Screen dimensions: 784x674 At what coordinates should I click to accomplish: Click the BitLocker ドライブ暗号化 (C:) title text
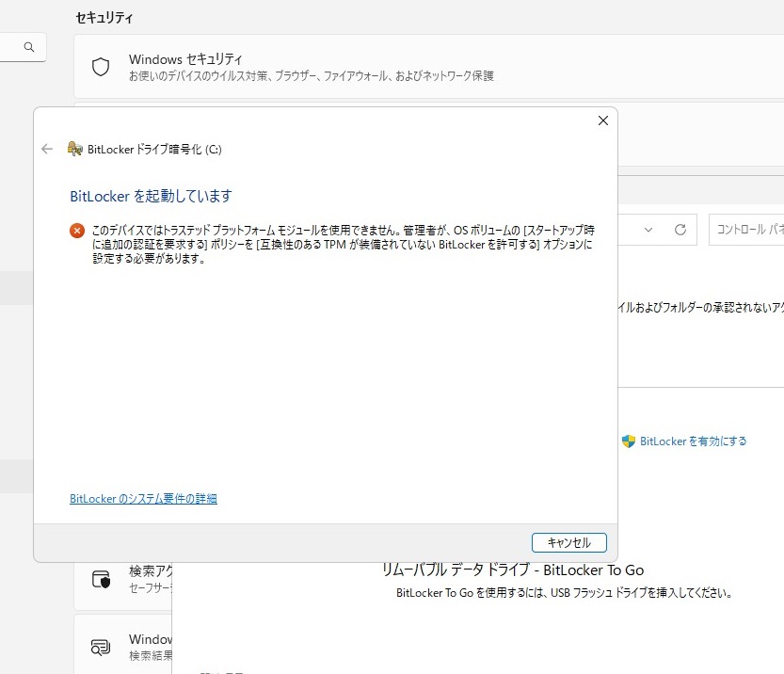tap(154, 149)
